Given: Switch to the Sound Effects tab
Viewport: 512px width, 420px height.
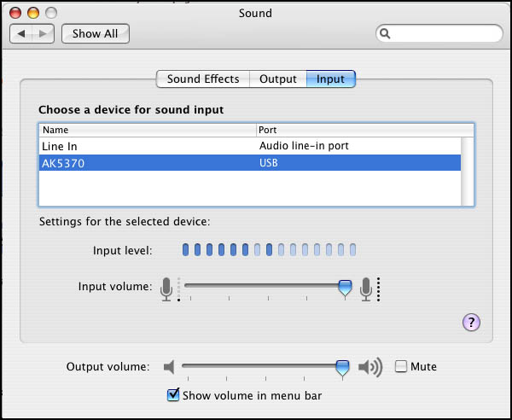Looking at the screenshot, I should click(x=202, y=79).
